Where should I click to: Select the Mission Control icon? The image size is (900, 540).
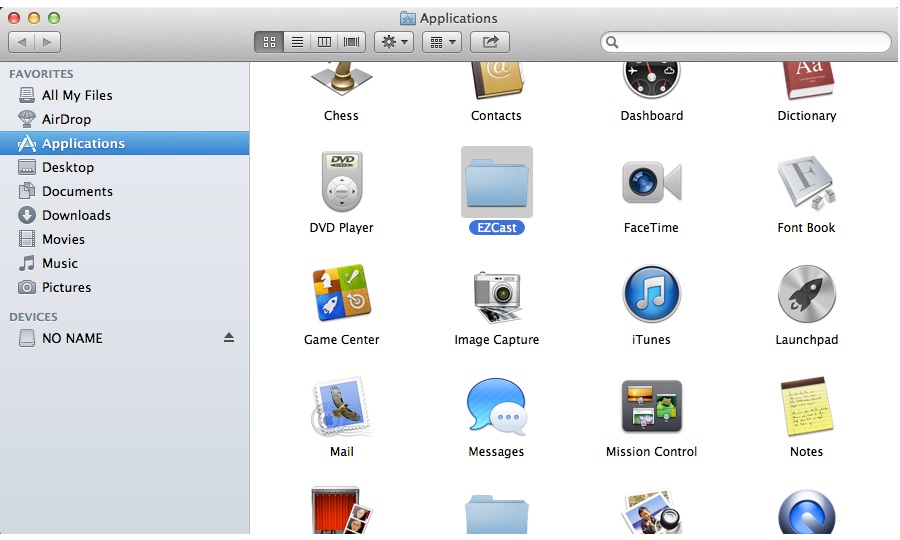click(651, 406)
